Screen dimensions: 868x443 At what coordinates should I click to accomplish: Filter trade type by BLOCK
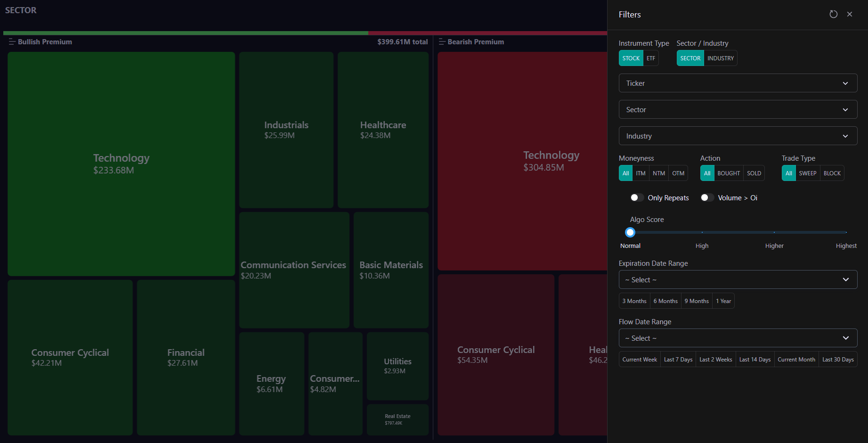832,173
